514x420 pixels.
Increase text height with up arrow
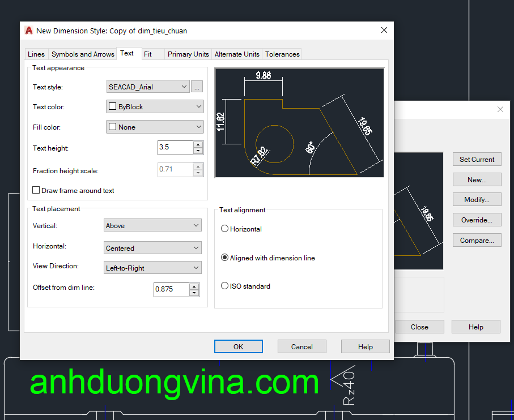tap(198, 144)
